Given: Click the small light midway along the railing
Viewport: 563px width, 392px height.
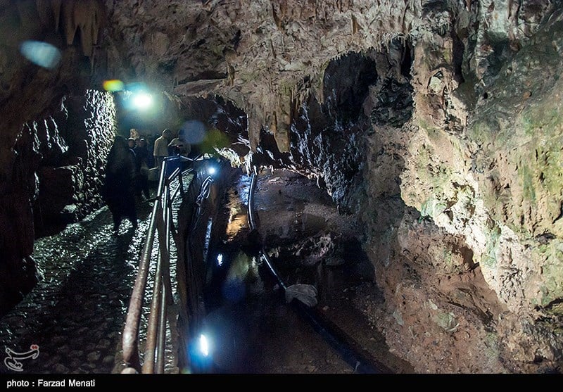Looking at the screenshot, I should point(212,170).
